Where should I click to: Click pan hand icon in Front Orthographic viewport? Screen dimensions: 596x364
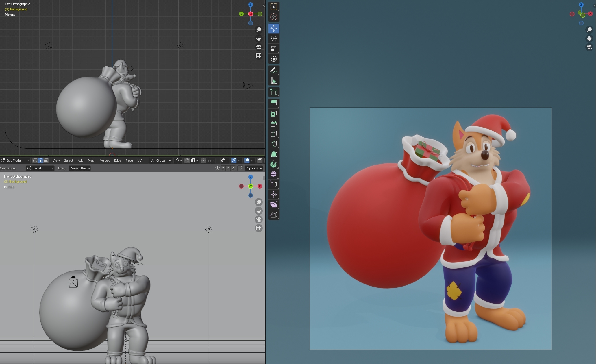pos(259,211)
